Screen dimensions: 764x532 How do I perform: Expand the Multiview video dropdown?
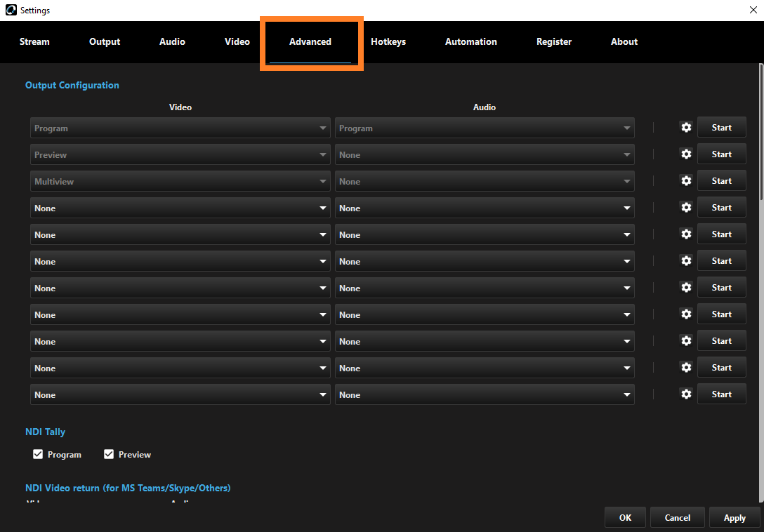pos(180,180)
